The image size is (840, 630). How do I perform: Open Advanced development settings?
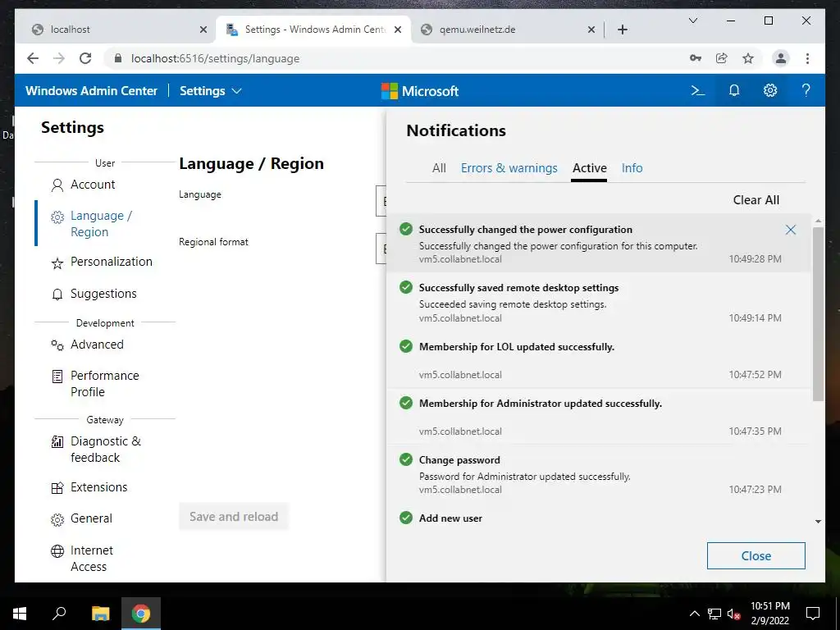tap(97, 345)
